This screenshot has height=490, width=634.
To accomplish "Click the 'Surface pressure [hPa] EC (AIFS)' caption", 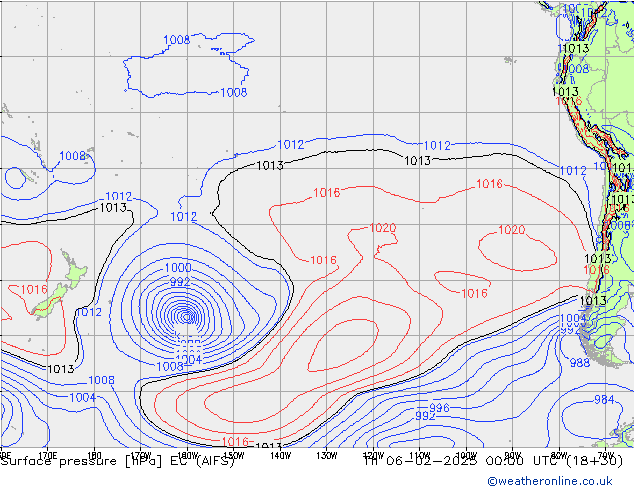I will (x=117, y=461).
